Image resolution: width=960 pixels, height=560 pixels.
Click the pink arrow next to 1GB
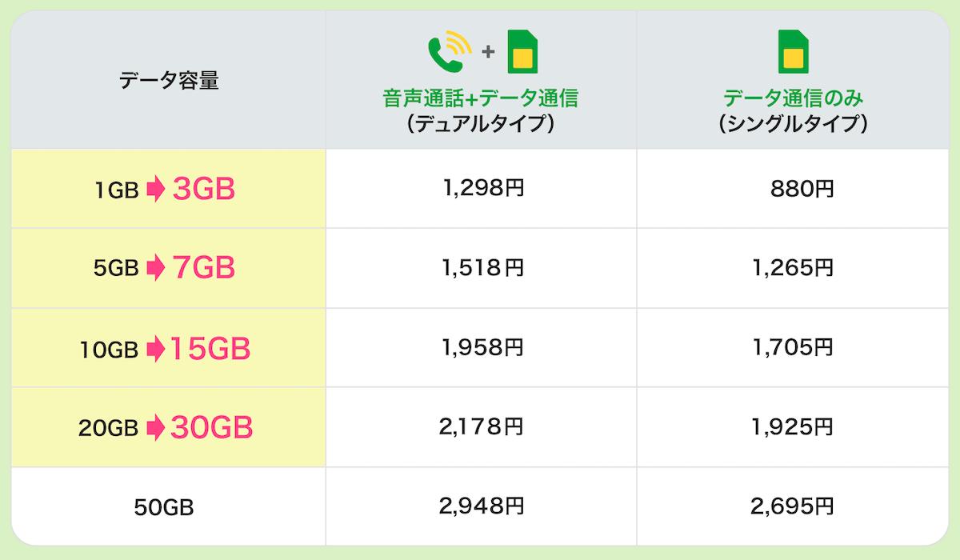tap(154, 189)
